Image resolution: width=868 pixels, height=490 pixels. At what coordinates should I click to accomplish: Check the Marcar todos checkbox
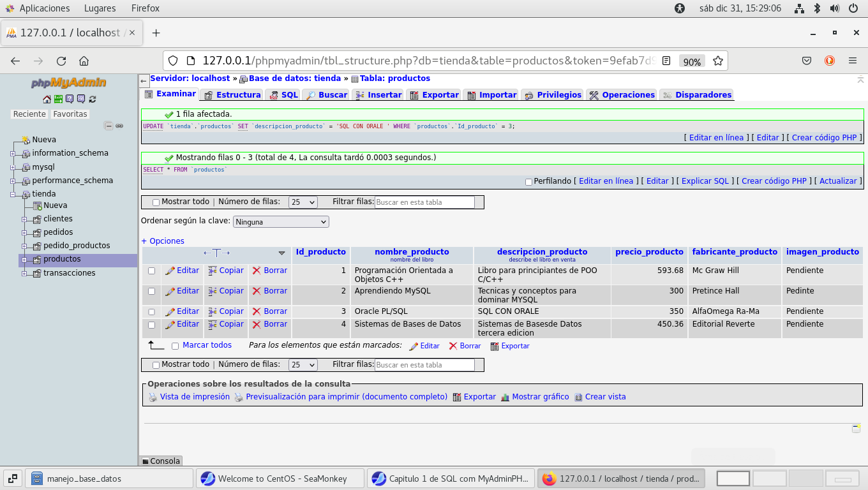click(175, 346)
